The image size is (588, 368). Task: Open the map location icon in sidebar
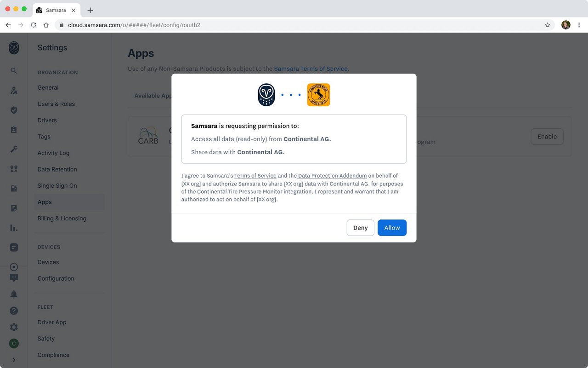[14, 91]
